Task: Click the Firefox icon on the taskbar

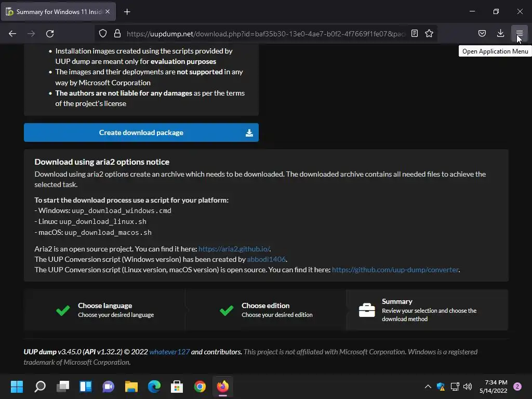Action: (222, 387)
